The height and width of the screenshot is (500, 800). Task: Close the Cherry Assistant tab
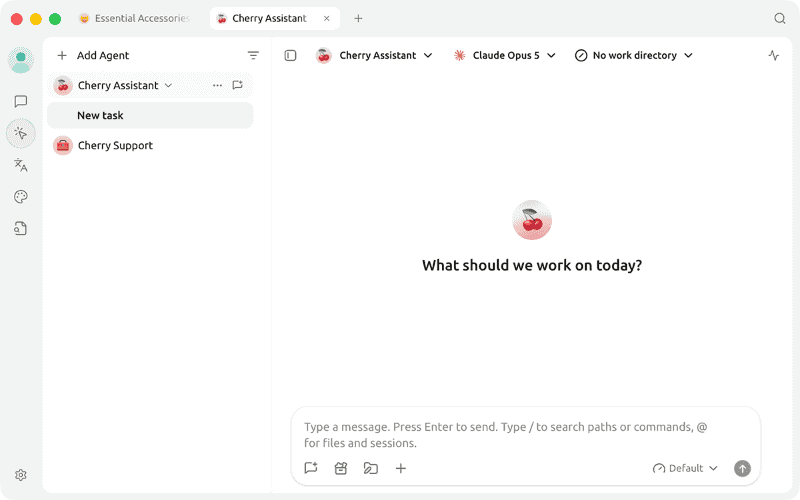click(x=327, y=18)
